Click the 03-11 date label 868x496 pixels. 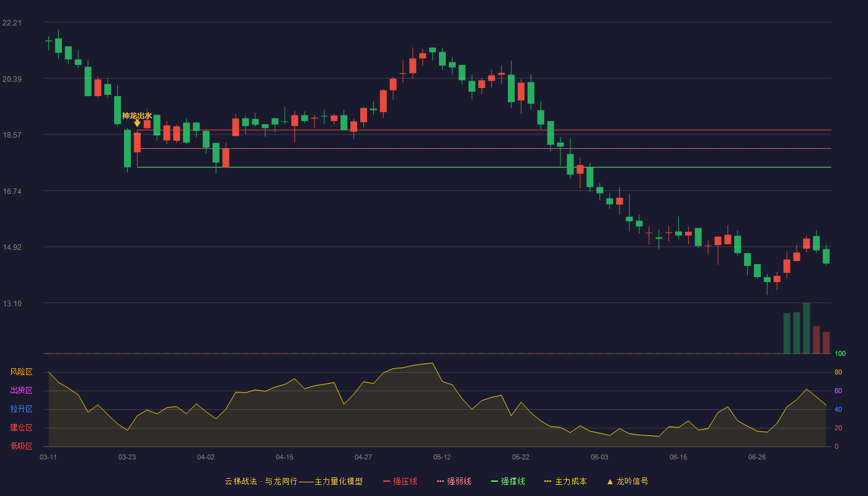point(48,457)
